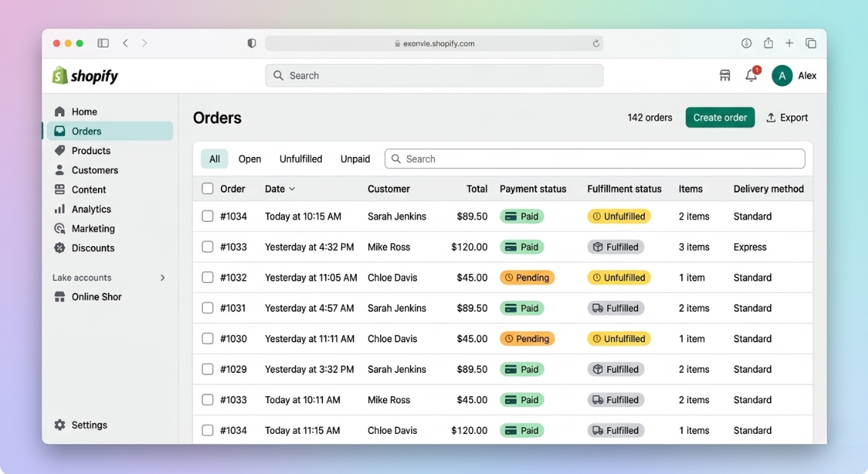Select Content in the sidebar
The height and width of the screenshot is (474, 868).
click(x=87, y=189)
